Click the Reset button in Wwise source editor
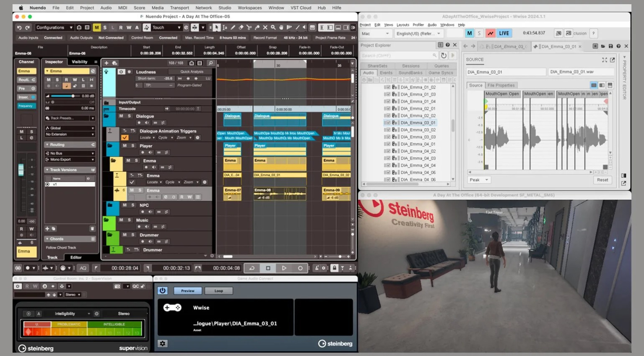 tap(602, 180)
